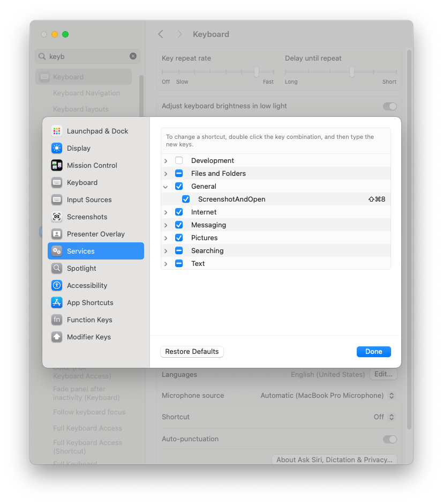Uncheck the ScreenshotAndOpen shortcut
The image size is (443, 504).
[186, 199]
